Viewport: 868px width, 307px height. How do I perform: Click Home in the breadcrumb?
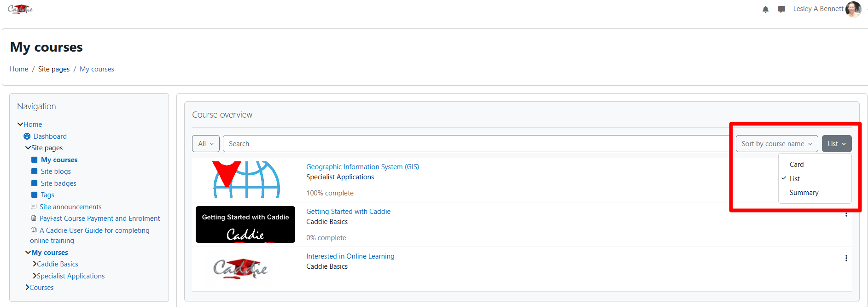tap(19, 69)
